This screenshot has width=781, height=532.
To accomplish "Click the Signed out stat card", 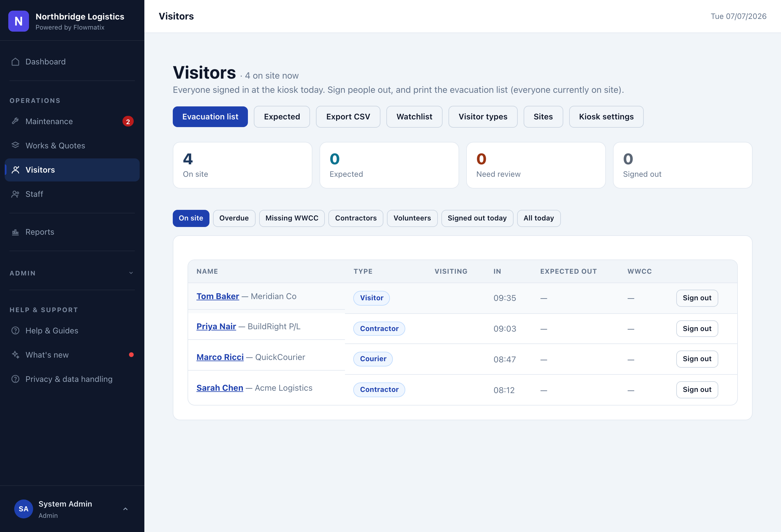I will (682, 165).
